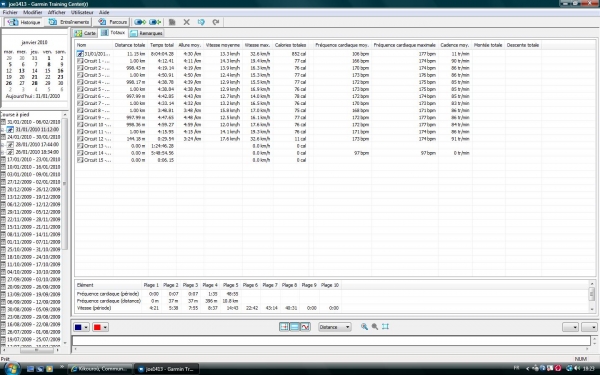Image resolution: width=600 pixels, height=375 pixels.
Task: Toggle the graph smoothing curve button
Action: coord(305,327)
